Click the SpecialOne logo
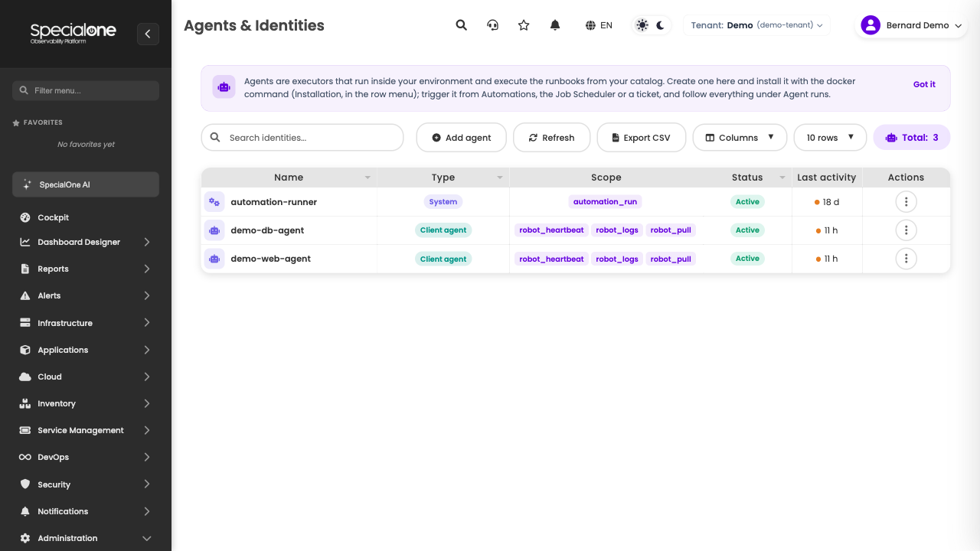Viewport: 980px width, 551px height. click(x=73, y=33)
